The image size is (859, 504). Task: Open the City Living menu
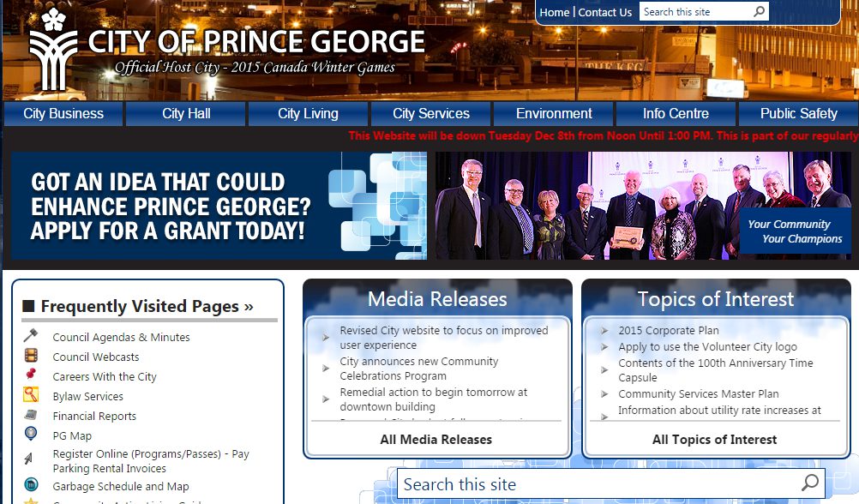pos(308,114)
